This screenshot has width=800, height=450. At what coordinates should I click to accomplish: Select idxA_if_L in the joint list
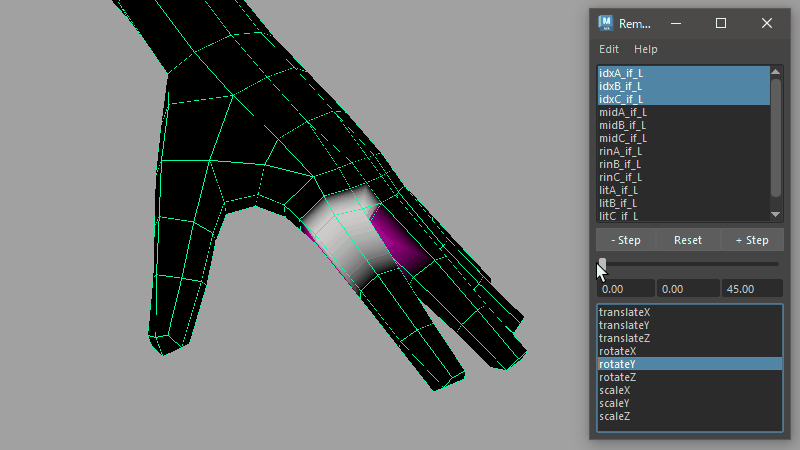pyautogui.click(x=621, y=73)
